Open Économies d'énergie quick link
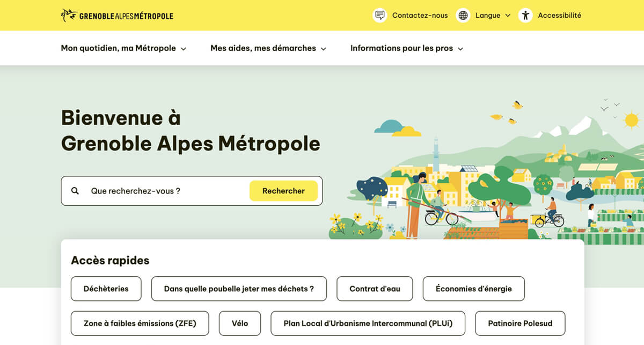 (x=474, y=289)
